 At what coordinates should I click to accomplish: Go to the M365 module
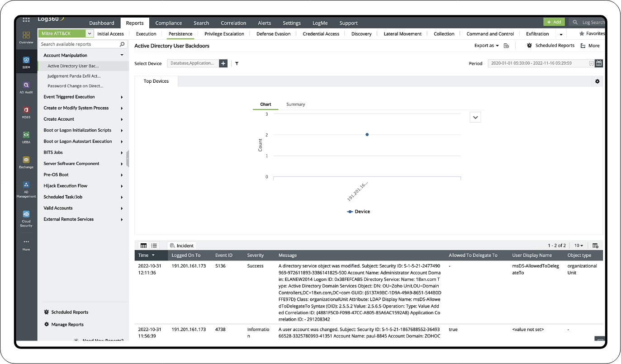click(26, 112)
